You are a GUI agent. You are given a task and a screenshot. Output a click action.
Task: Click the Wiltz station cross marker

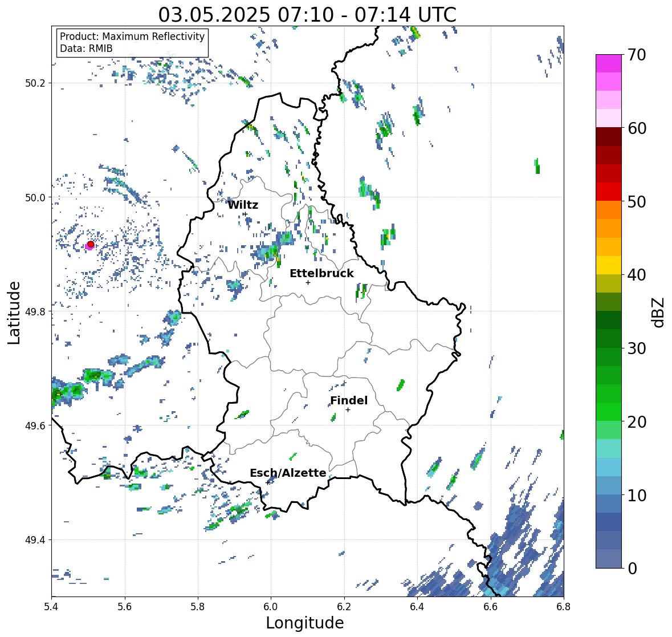(x=245, y=214)
